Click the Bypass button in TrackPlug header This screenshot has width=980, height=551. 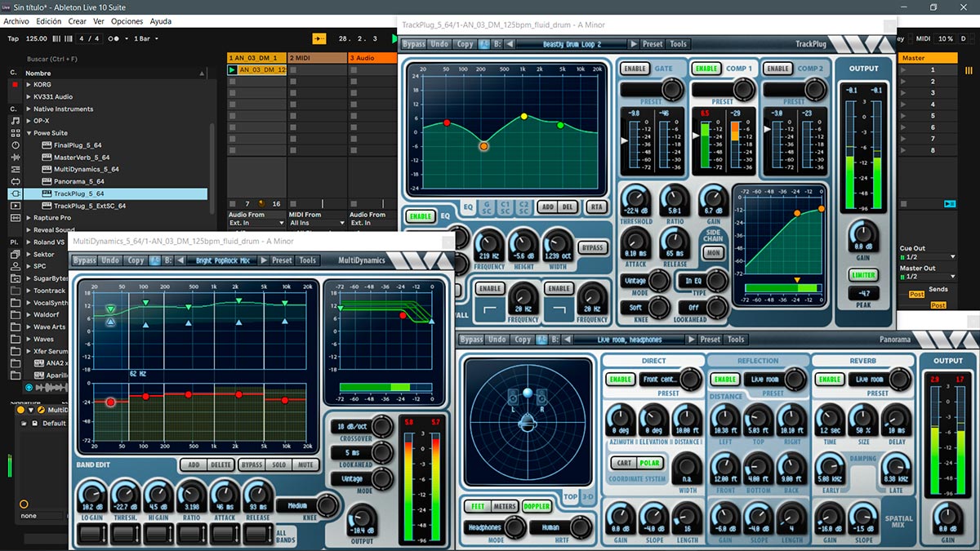414,44
